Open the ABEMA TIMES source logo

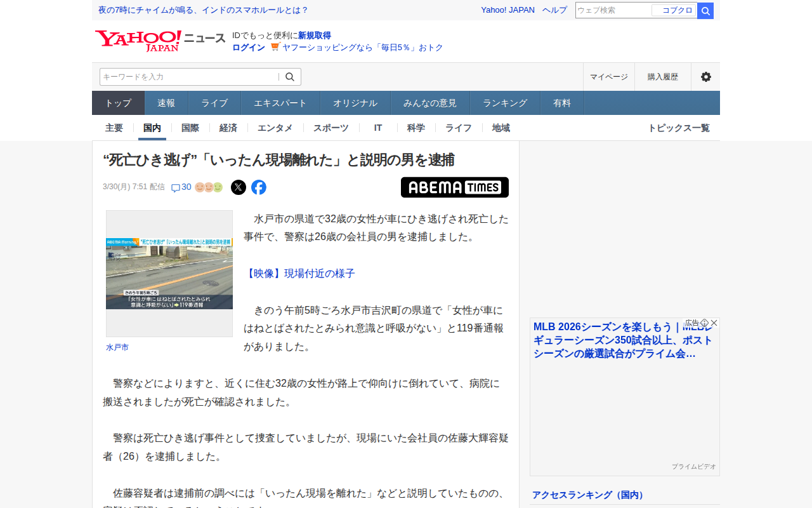(x=454, y=187)
